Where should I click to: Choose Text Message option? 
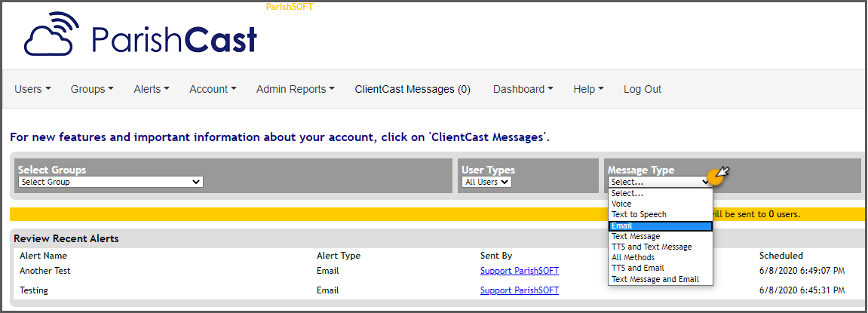point(660,237)
